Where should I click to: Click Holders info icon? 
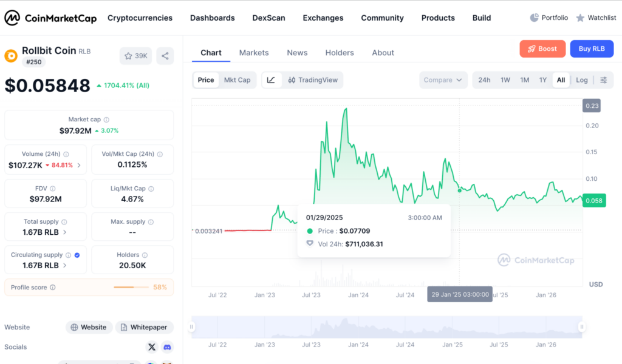click(x=145, y=255)
